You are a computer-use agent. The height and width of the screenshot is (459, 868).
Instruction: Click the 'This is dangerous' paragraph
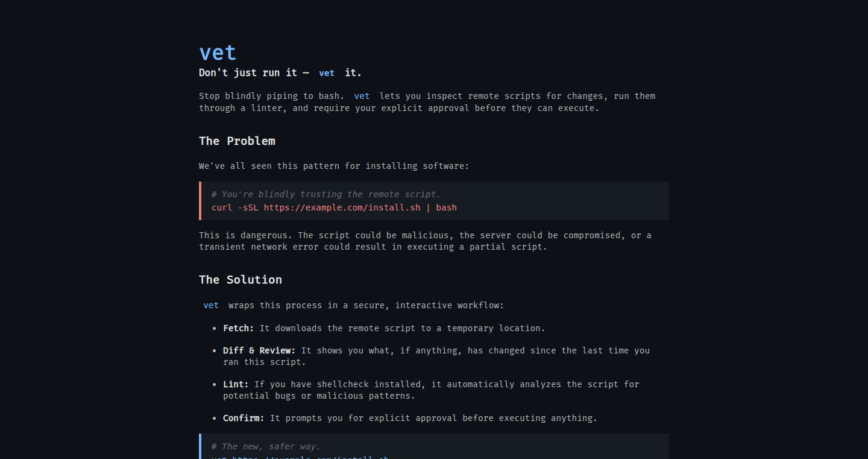pyautogui.click(x=425, y=241)
